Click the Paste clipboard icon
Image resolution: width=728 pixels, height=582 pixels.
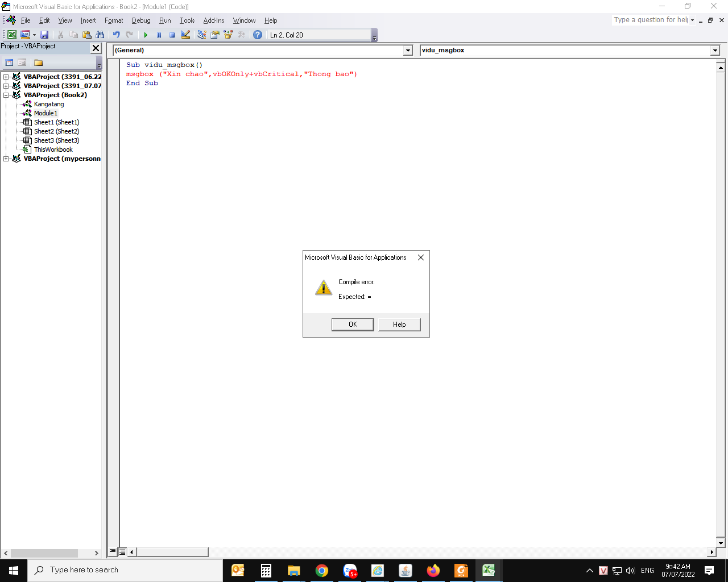[87, 35]
